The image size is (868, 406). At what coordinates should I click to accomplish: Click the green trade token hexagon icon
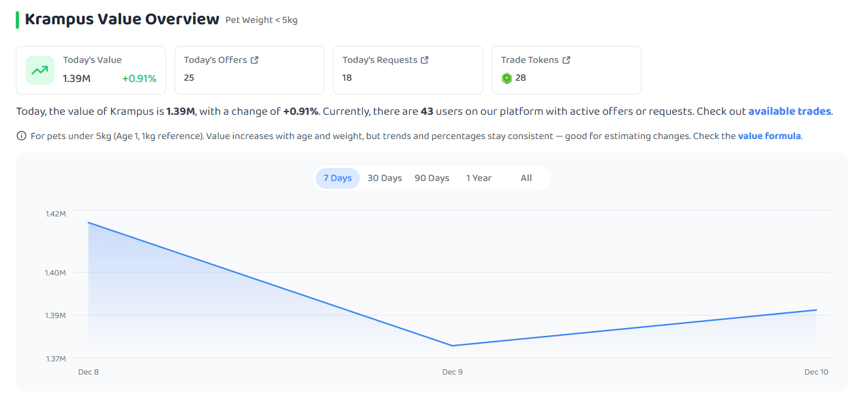(507, 78)
